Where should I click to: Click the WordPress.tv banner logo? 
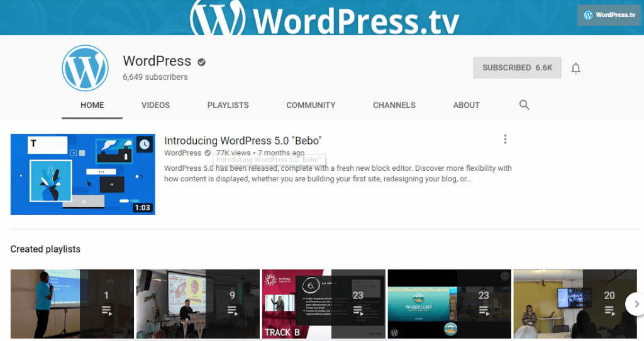point(325,18)
